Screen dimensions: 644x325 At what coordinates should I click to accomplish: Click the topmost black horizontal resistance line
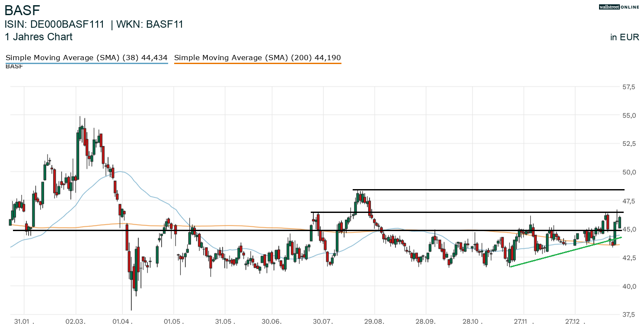[488, 190]
